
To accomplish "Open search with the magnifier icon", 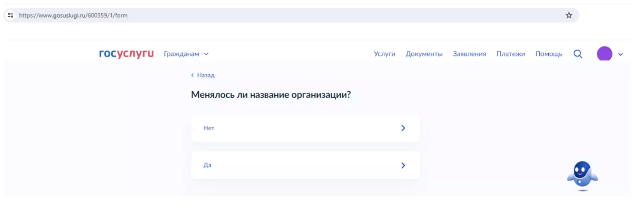I will 578,54.
